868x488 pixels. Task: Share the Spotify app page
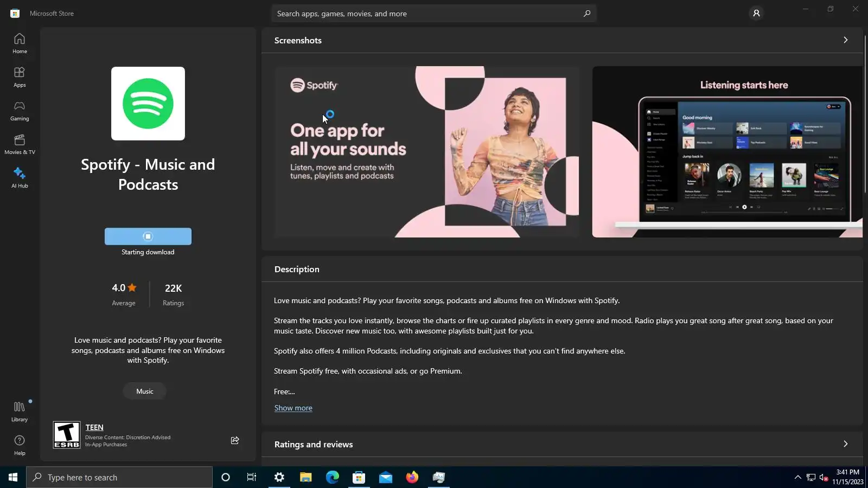point(235,440)
